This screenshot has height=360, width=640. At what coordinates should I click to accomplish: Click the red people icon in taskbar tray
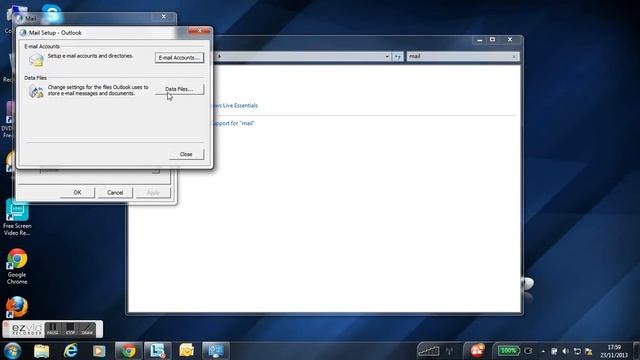[x=477, y=351]
